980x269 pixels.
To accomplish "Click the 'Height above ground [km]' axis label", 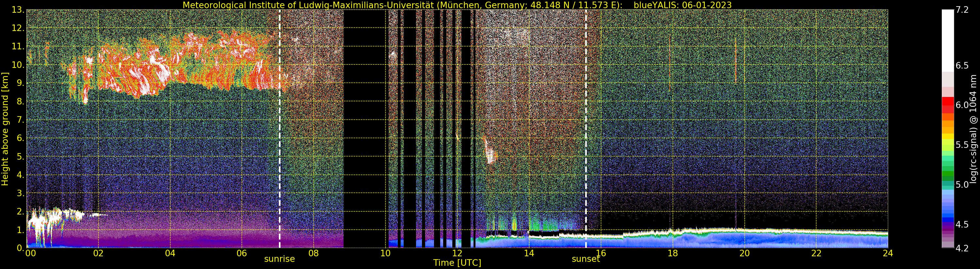I will pyautogui.click(x=5, y=129).
